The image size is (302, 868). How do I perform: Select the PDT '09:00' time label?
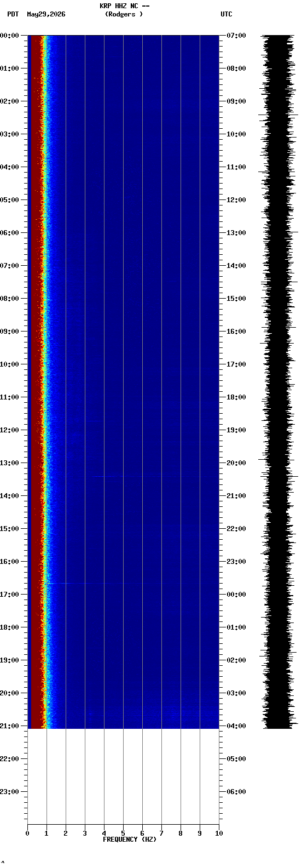click(x=10, y=332)
